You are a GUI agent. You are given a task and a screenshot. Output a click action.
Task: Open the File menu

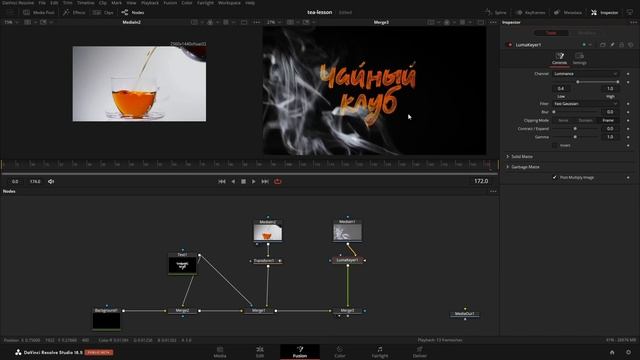click(42, 3)
